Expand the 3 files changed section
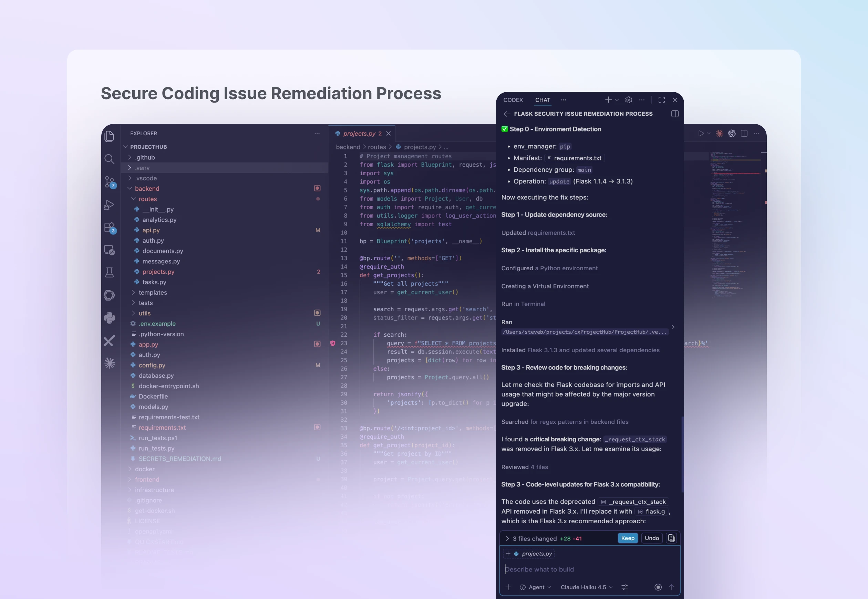This screenshot has height=599, width=868. click(x=508, y=538)
